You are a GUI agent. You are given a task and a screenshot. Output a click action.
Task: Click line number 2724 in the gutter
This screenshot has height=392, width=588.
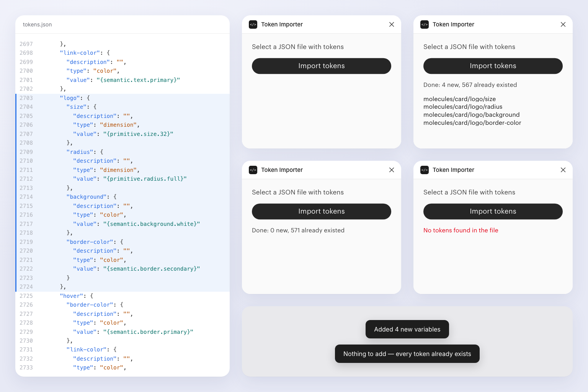[26, 287]
